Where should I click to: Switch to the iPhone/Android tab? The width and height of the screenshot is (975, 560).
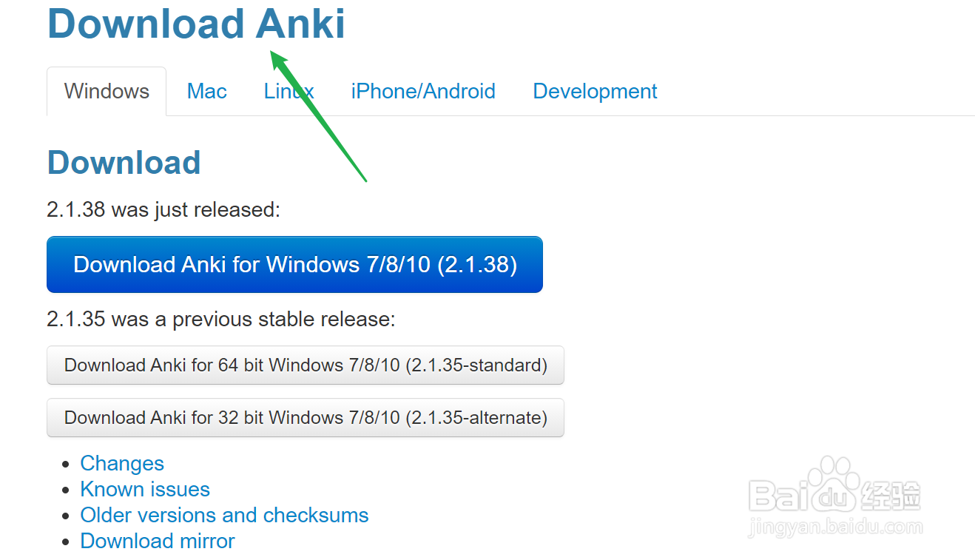pos(423,91)
